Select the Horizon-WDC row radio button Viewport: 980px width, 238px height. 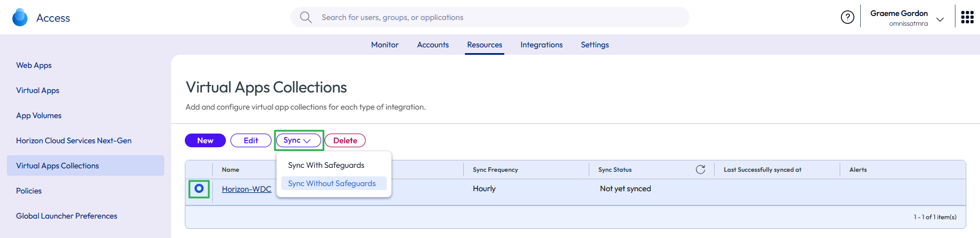point(199,188)
